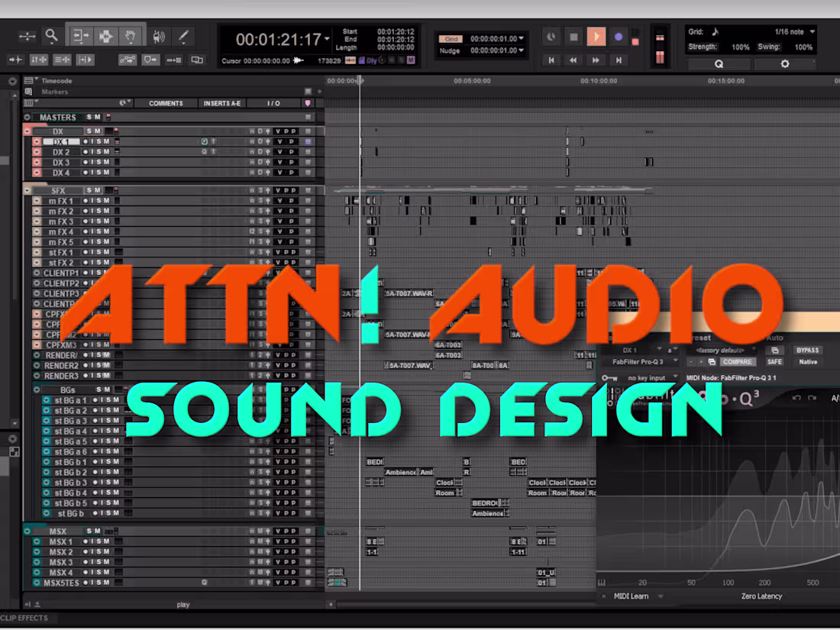This screenshot has height=630, width=840.
Task: Click the Fast Forward button
Action: tap(596, 60)
